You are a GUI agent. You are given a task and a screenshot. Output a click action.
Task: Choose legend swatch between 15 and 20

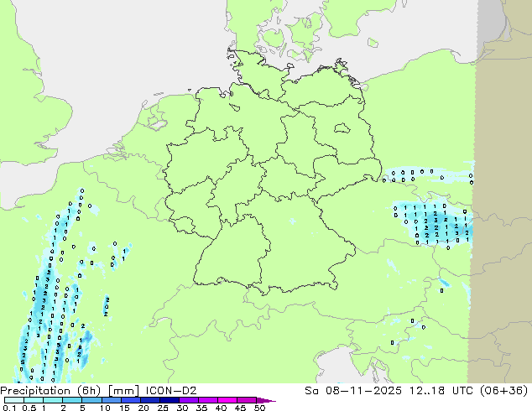point(130,400)
